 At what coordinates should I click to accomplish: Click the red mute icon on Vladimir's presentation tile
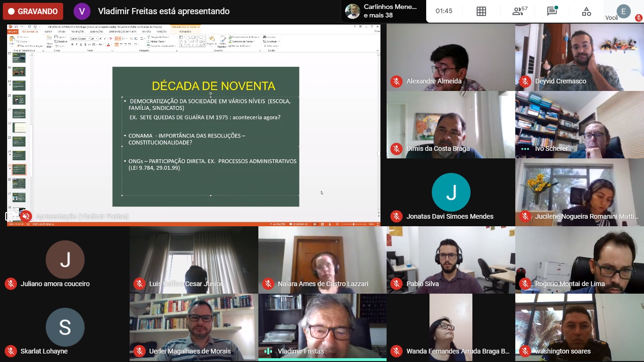pos(25,216)
